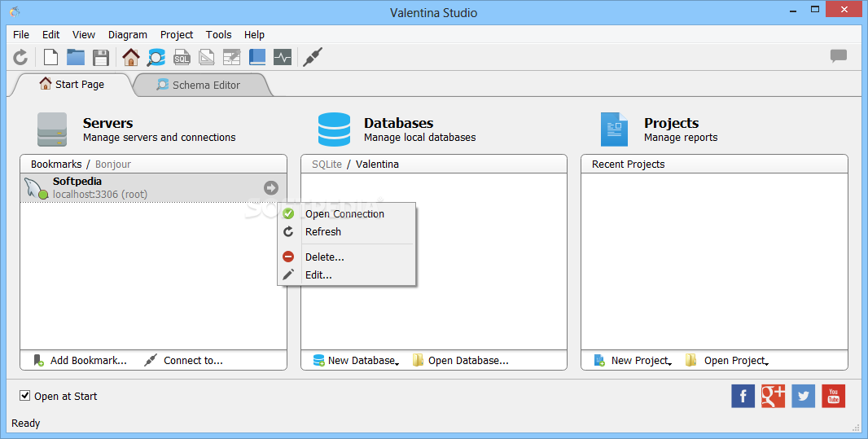868x439 pixels.
Task: Click the Ready status bar text
Action: pos(25,423)
